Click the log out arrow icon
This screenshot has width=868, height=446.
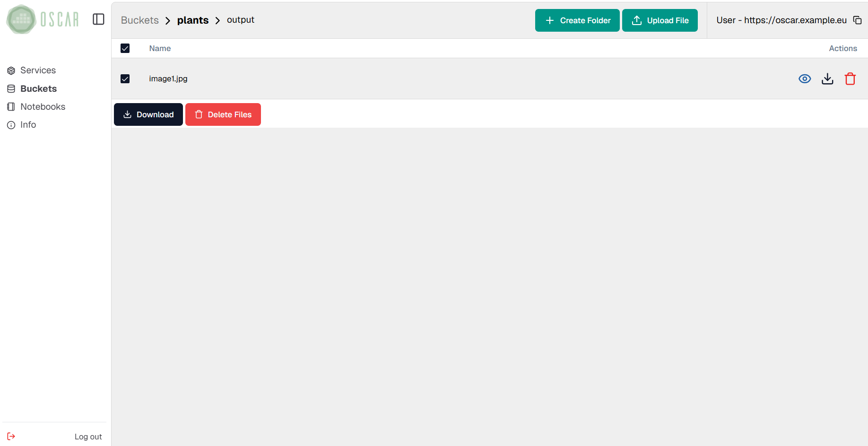pyautogui.click(x=11, y=436)
